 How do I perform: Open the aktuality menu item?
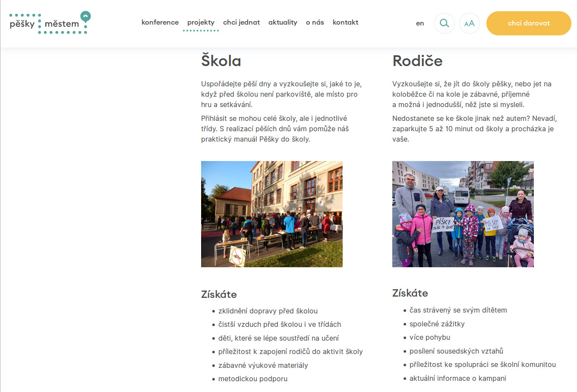(283, 22)
